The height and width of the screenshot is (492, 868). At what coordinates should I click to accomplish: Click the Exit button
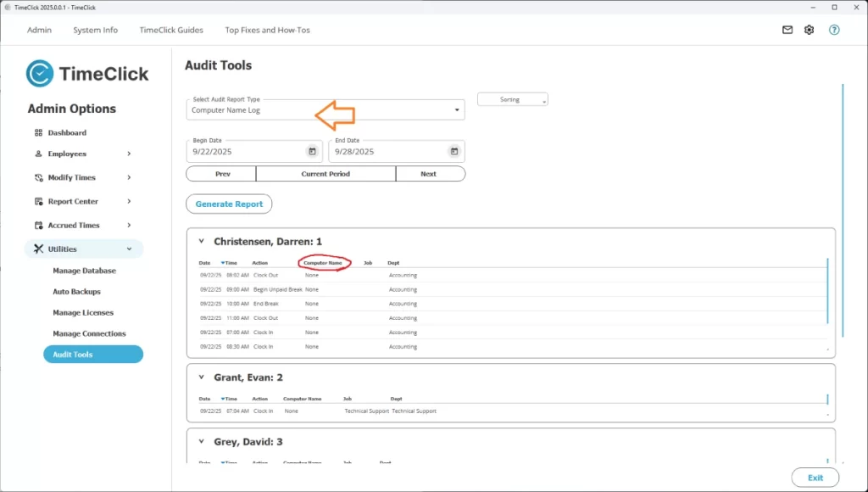[815, 478]
